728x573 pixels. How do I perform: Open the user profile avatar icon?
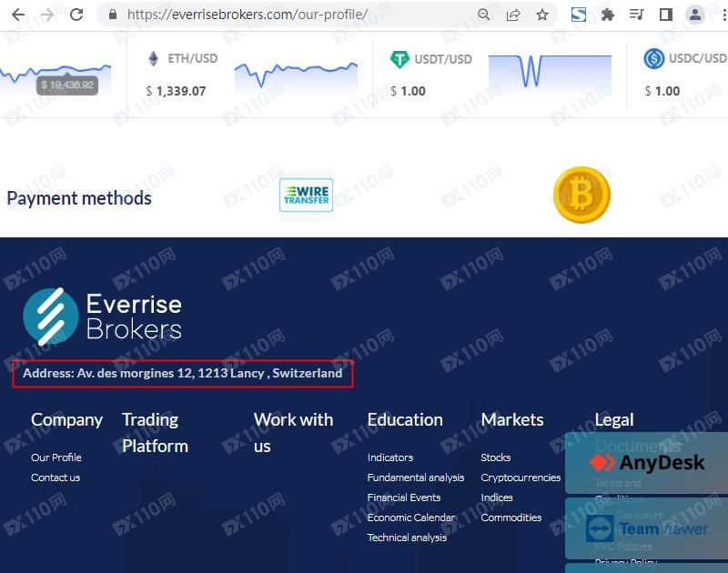695,15
